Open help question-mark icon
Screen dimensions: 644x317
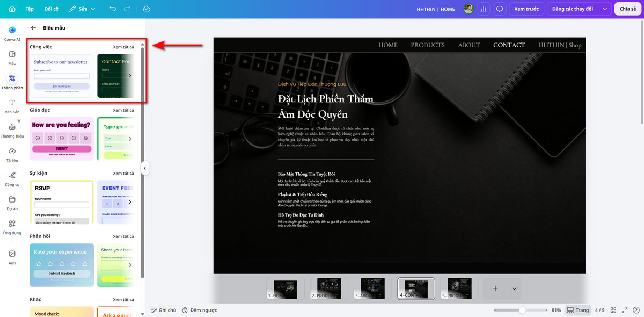point(636,310)
